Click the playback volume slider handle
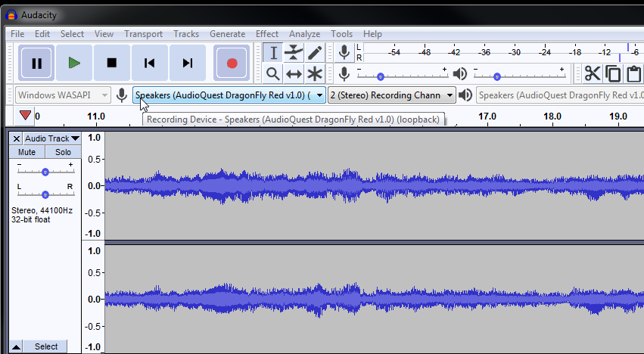The width and height of the screenshot is (644, 354). tap(497, 77)
